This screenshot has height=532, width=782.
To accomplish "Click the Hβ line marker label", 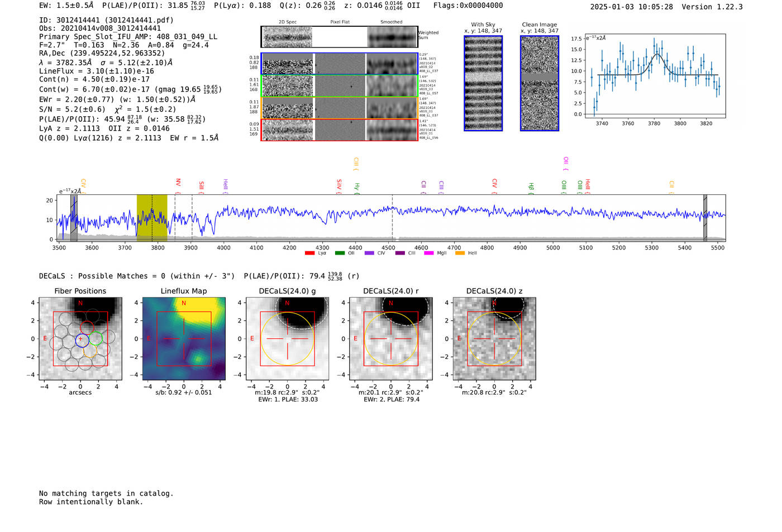I will click(531, 188).
